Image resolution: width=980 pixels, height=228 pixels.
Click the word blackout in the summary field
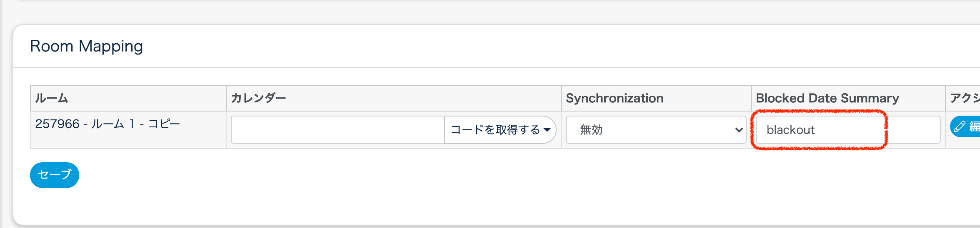790,130
